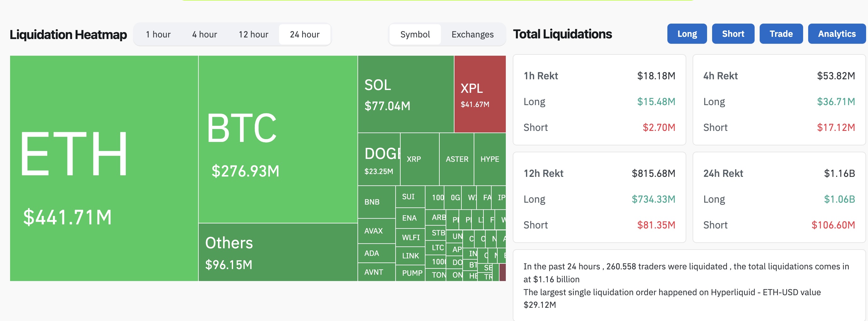Select the ETH $441.71M heatmap tile
The height and width of the screenshot is (321, 868).
[x=104, y=168]
